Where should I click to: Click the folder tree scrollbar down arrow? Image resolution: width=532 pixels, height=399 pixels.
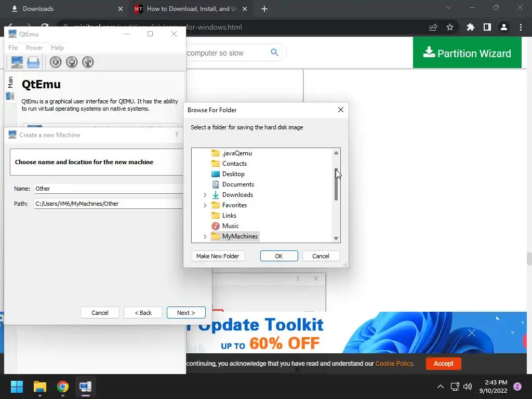336,238
